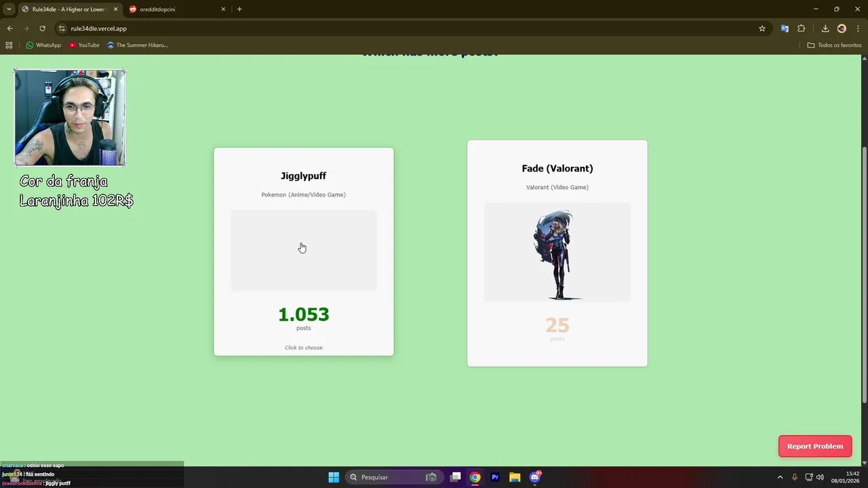Screen dimensions: 868x488
Task: Reload the page with the refresh icon
Action: coord(42,28)
